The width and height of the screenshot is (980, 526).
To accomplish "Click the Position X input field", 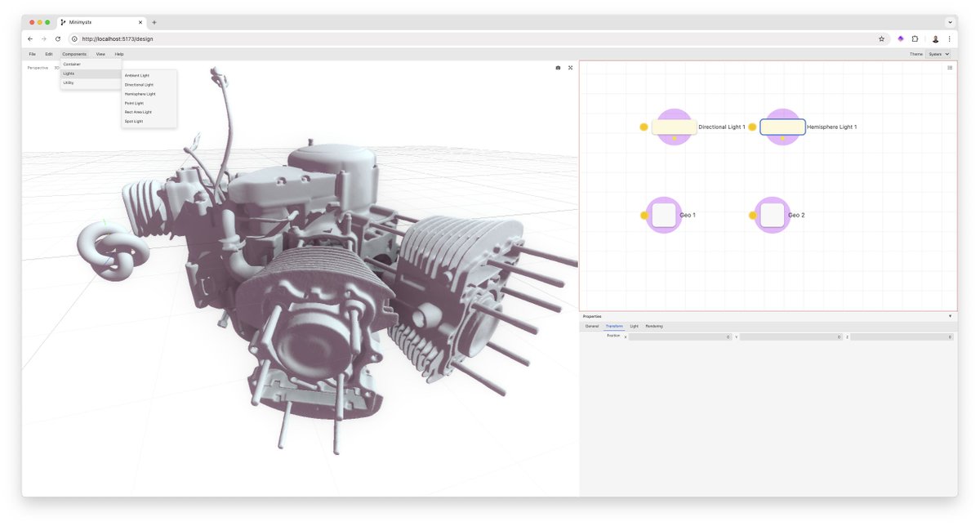I will (x=679, y=337).
